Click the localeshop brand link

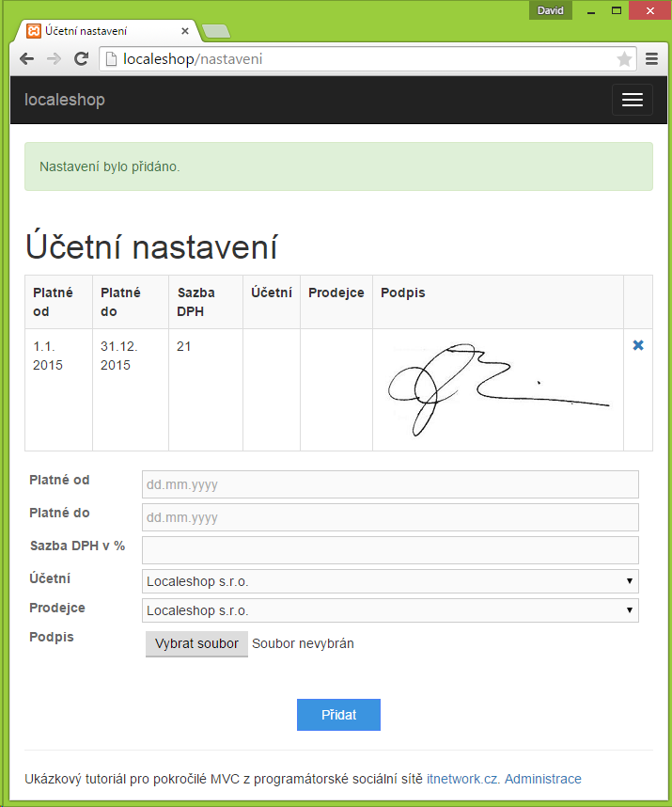click(x=65, y=100)
